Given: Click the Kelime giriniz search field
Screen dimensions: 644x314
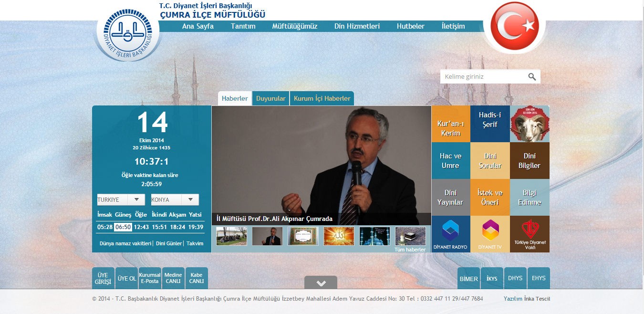Looking at the screenshot, I should tap(482, 77).
